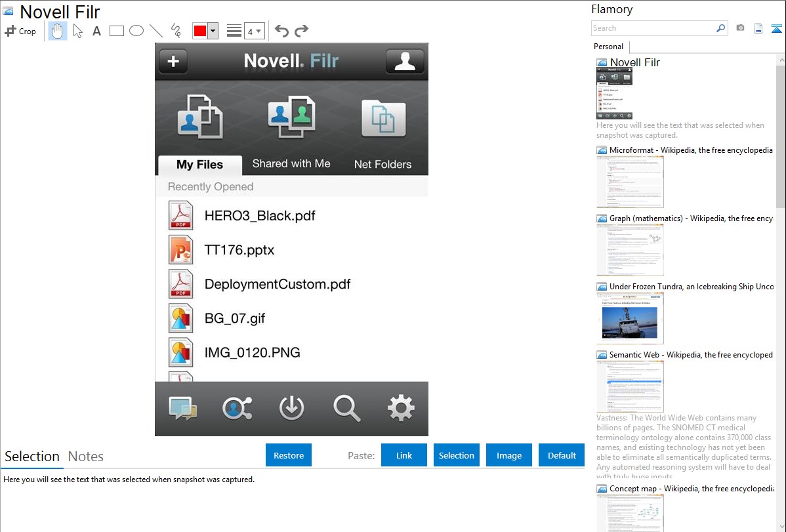Screen dimensions: 786x532
Task: Select the Crop tool
Action: coord(20,31)
